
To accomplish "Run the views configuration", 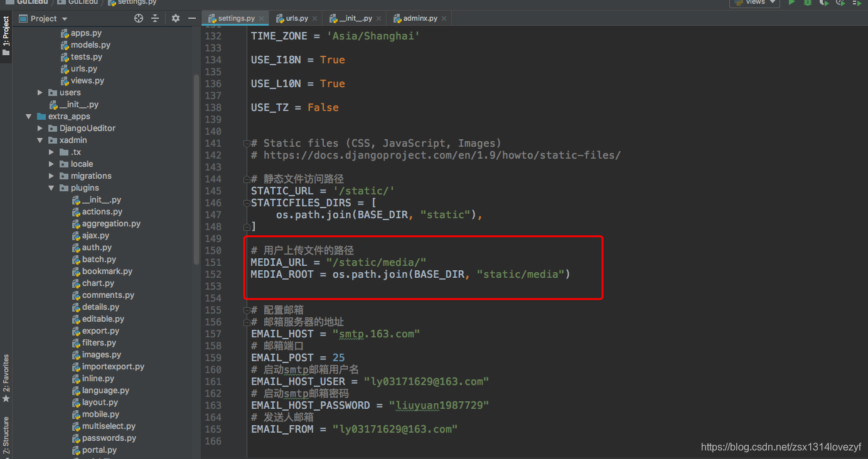I will click(792, 3).
